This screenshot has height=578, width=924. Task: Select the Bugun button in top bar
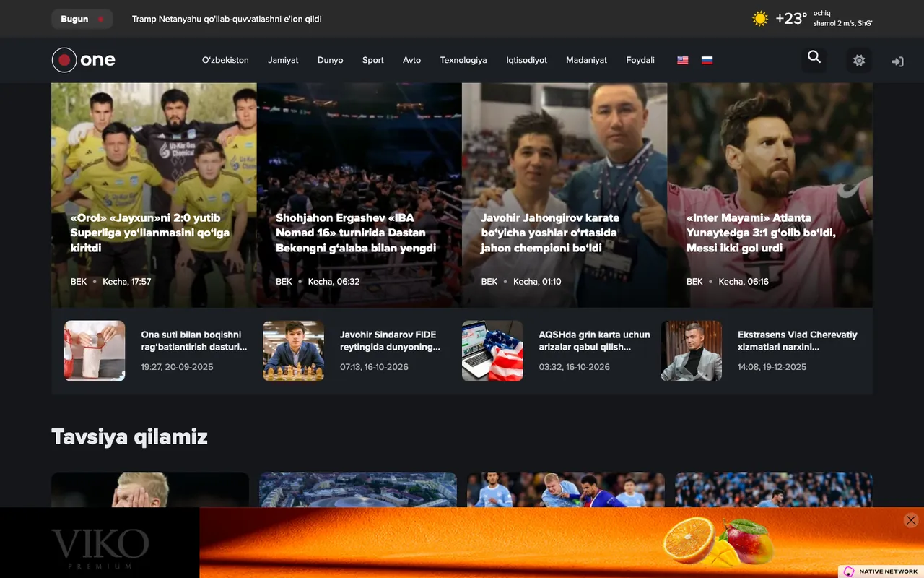coord(82,19)
